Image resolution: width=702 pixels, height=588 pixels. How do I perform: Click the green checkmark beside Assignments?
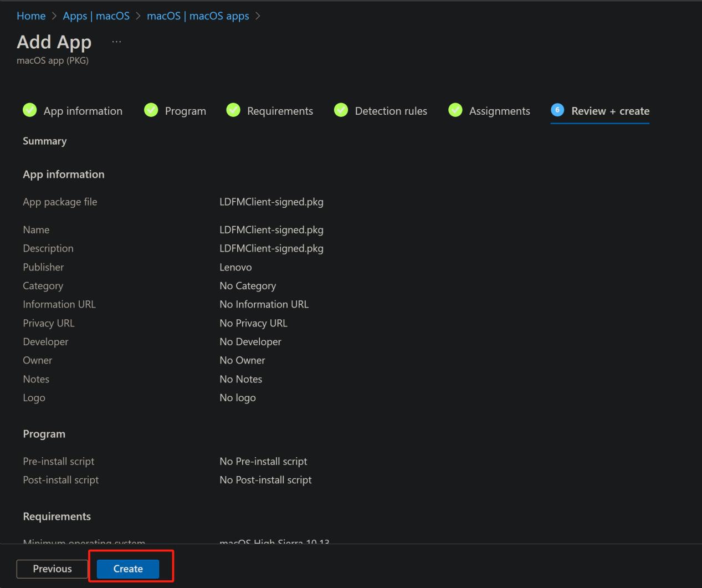point(455,110)
